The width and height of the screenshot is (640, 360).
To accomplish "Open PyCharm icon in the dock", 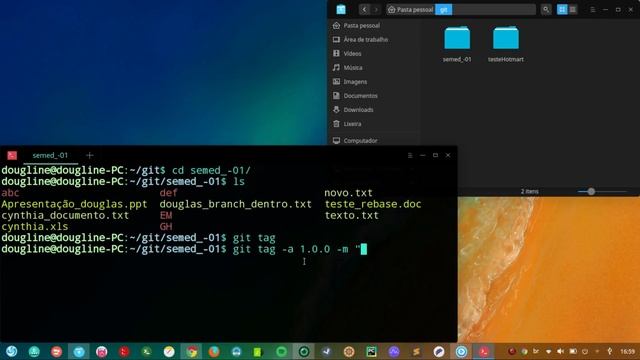I will pyautogui.click(x=371, y=351).
